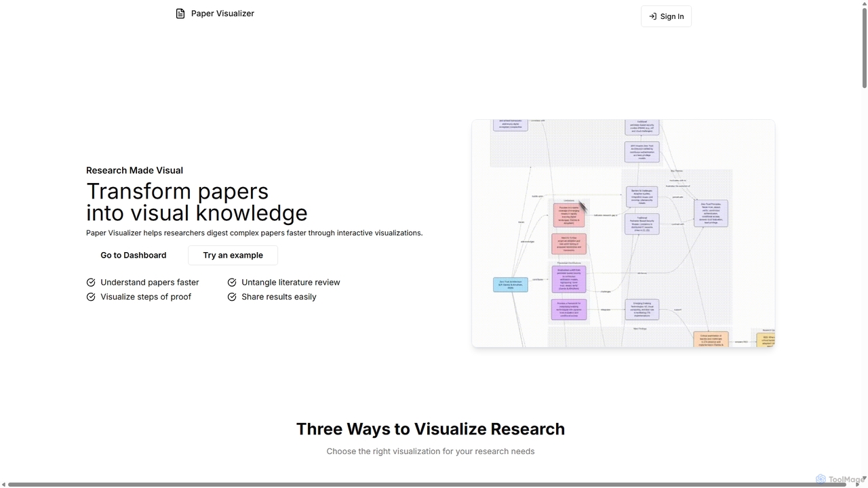Click check icon beside Visualize steps of proof
The width and height of the screenshot is (868, 488).
click(x=91, y=297)
